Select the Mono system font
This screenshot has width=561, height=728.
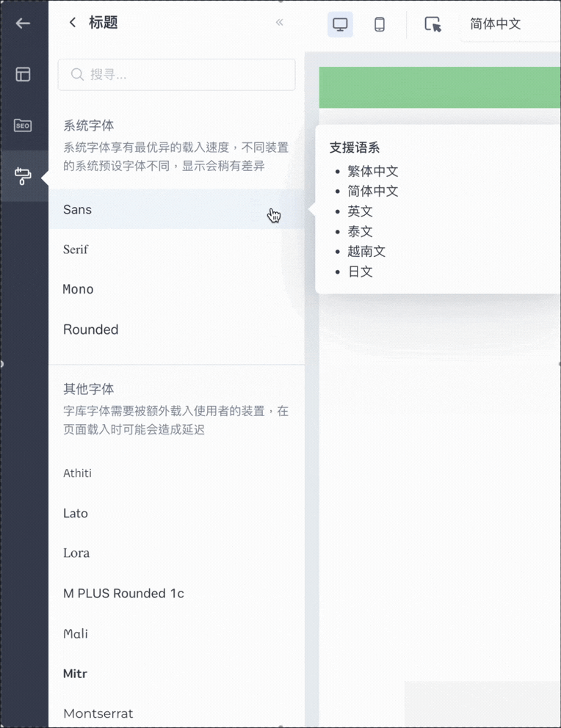(176, 289)
